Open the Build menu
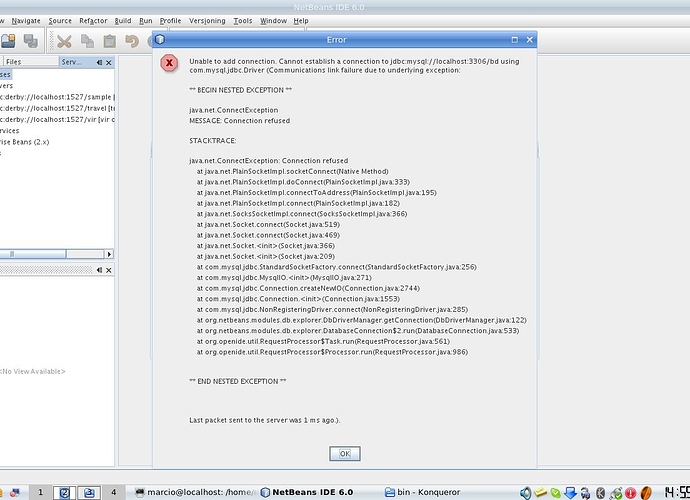Image resolution: width=690 pixels, height=500 pixels. pyautogui.click(x=123, y=21)
